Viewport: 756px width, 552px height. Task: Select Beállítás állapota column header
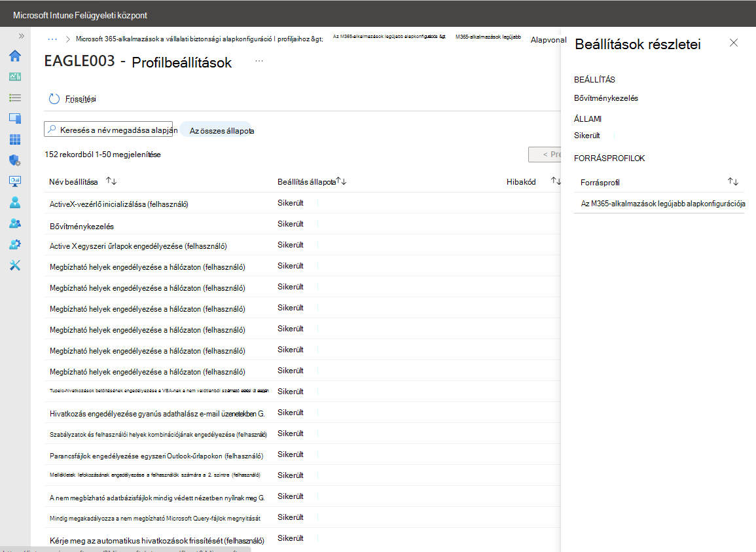click(306, 182)
